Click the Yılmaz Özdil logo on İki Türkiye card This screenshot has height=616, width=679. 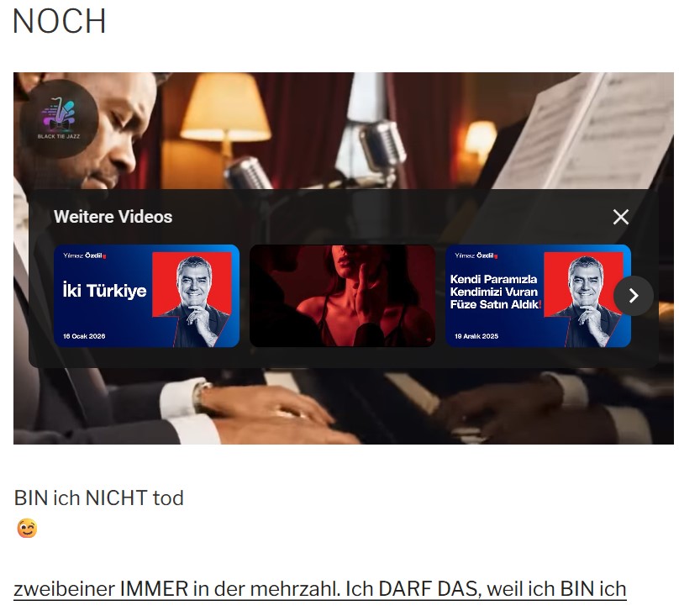[84, 255]
